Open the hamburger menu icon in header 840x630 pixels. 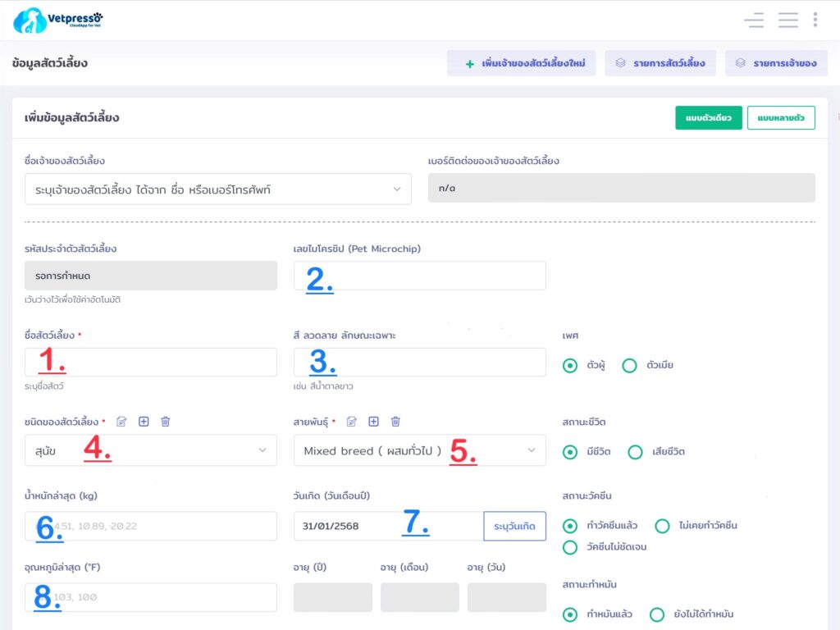[x=788, y=20]
